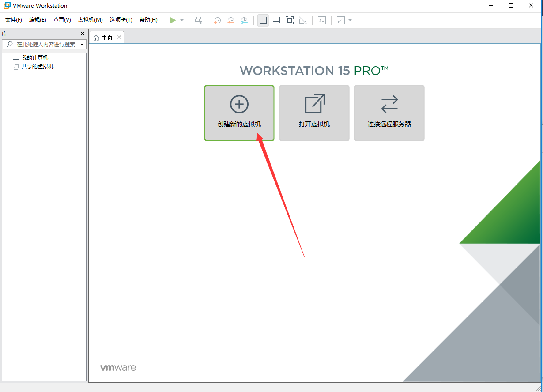This screenshot has width=543, height=392.
Task: Click the revert to snapshot icon
Action: coord(231,20)
